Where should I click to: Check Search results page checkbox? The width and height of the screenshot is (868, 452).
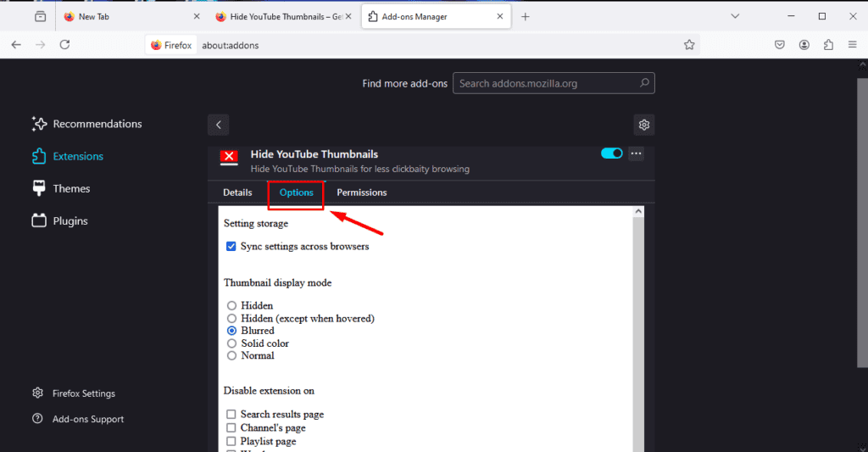pos(231,415)
